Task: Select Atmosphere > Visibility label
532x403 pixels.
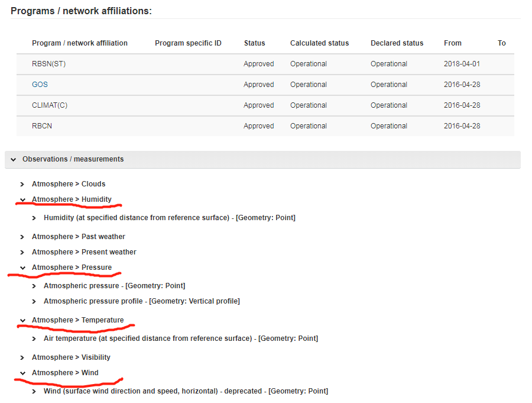Action: pos(71,357)
